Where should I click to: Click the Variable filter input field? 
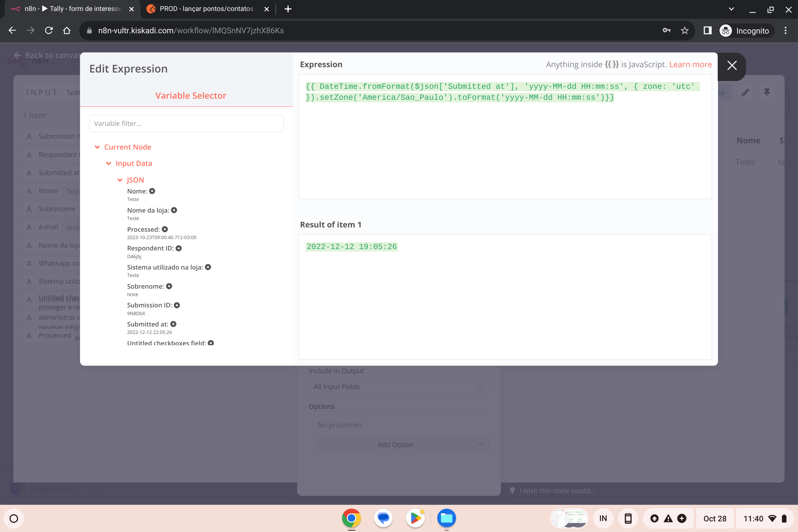pos(186,123)
